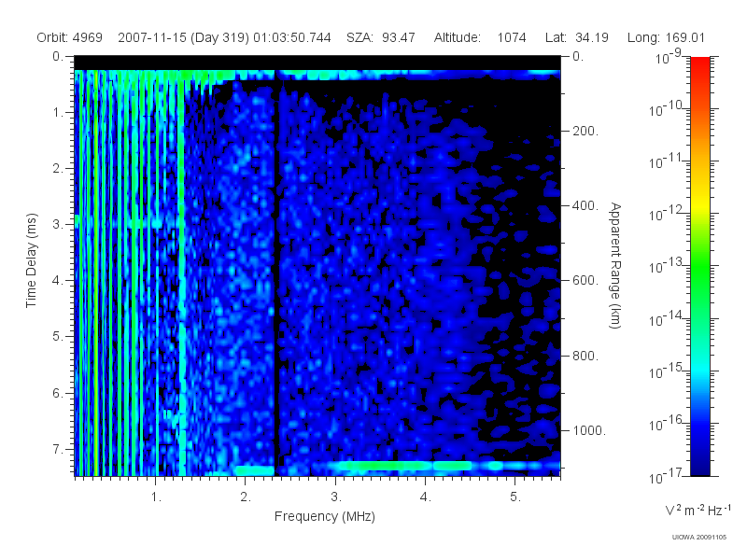The image size is (747, 560).
Task: Click the altitude value '1074'
Action: 512,37
